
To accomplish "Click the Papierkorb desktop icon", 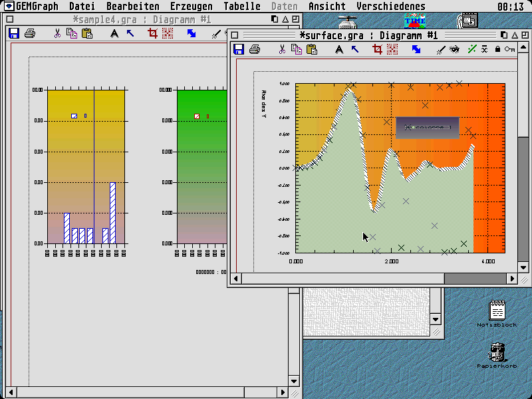I will point(497,352).
